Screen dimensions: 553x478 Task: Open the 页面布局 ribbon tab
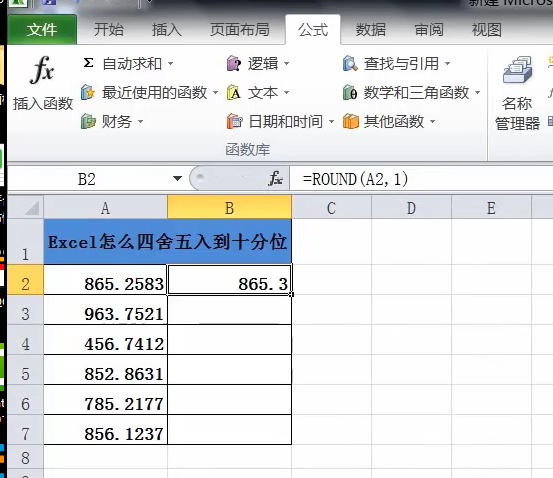pos(240,30)
